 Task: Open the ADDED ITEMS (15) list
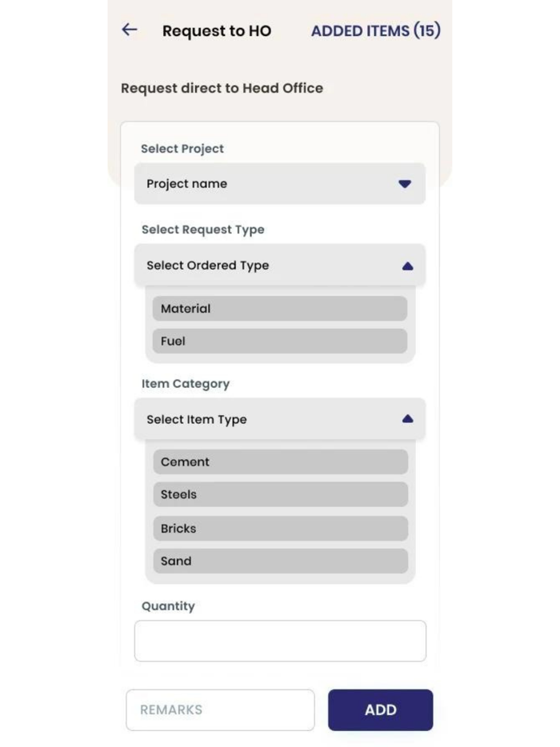[x=375, y=31]
